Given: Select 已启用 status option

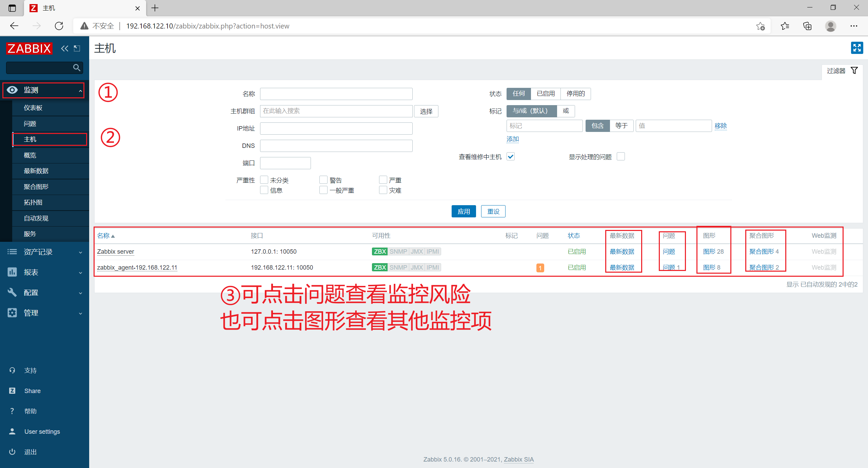Looking at the screenshot, I should click(546, 94).
